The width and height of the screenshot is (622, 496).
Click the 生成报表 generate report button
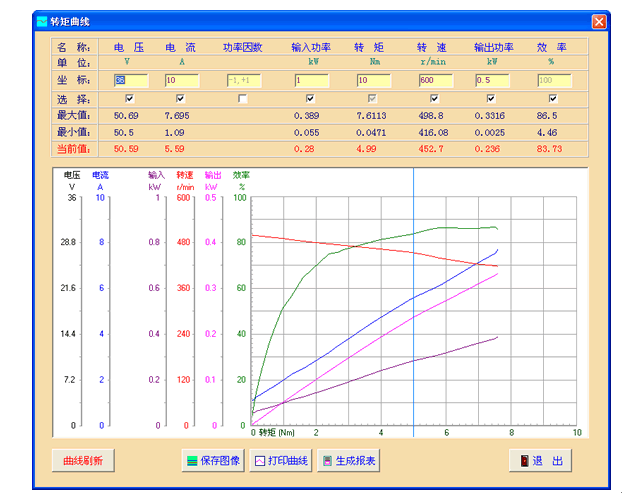[348, 461]
